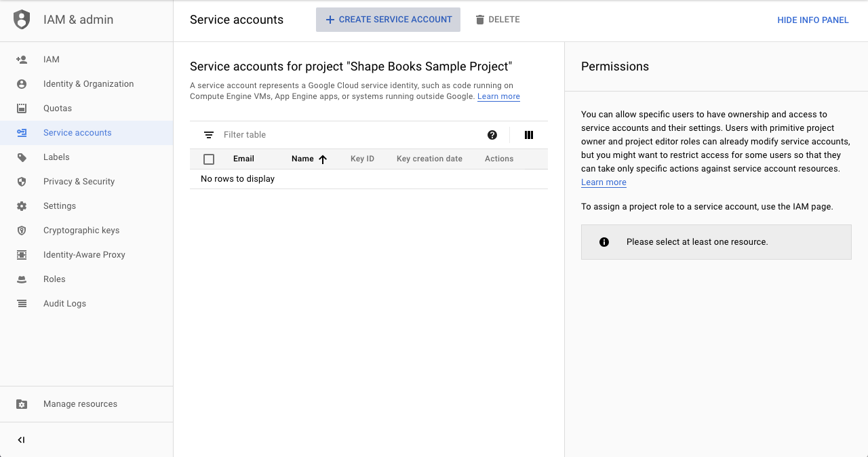Click the info icon in the notice box
Screen dimensions: 868x457
(604, 242)
